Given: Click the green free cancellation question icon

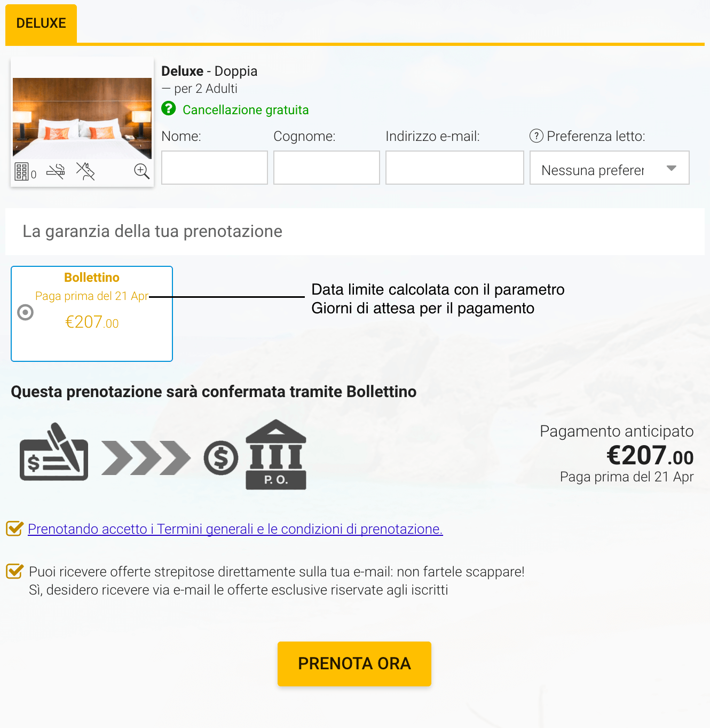Looking at the screenshot, I should click(x=169, y=108).
